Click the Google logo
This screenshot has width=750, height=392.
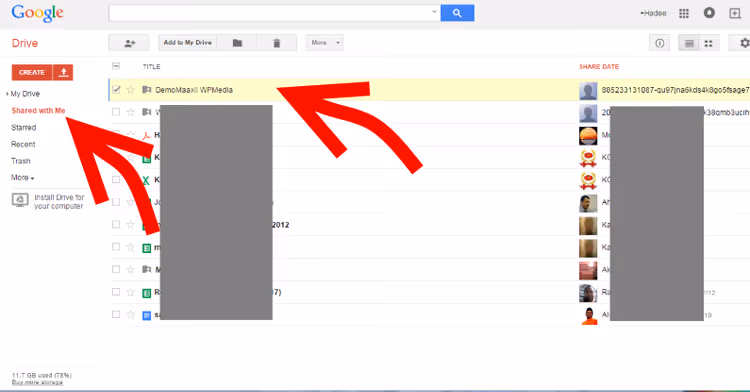(x=37, y=13)
